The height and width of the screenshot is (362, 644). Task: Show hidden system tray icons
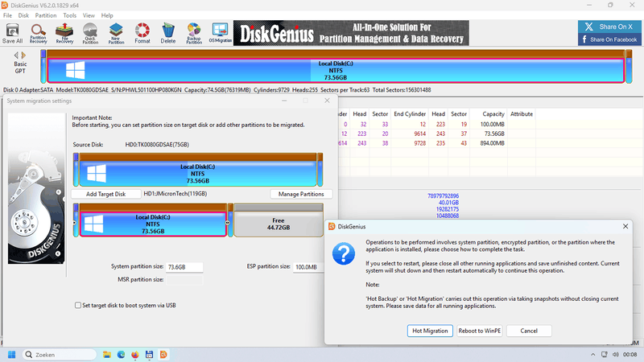592,355
